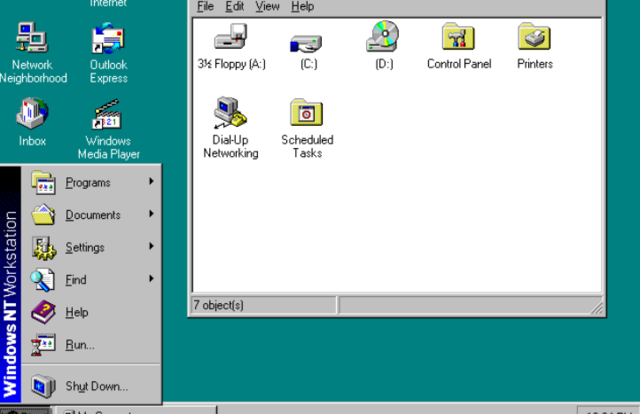The image size is (640, 414).
Task: Choose Run... in the Start menu
Action: coord(92,345)
